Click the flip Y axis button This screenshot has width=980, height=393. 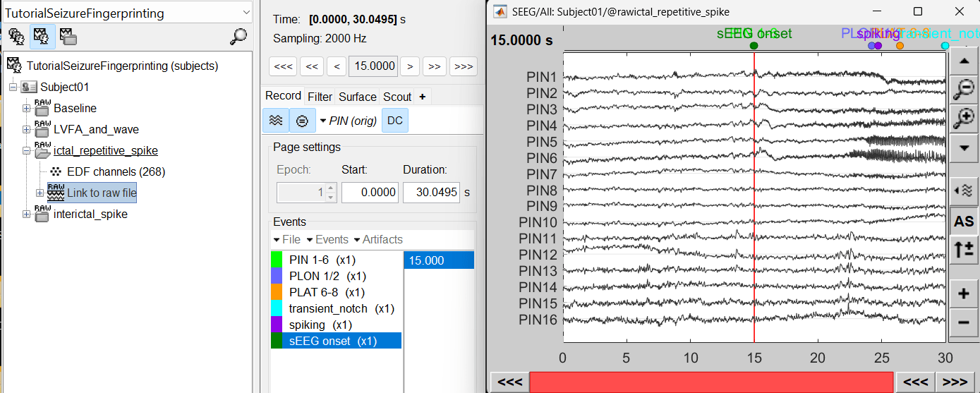pyautogui.click(x=963, y=248)
